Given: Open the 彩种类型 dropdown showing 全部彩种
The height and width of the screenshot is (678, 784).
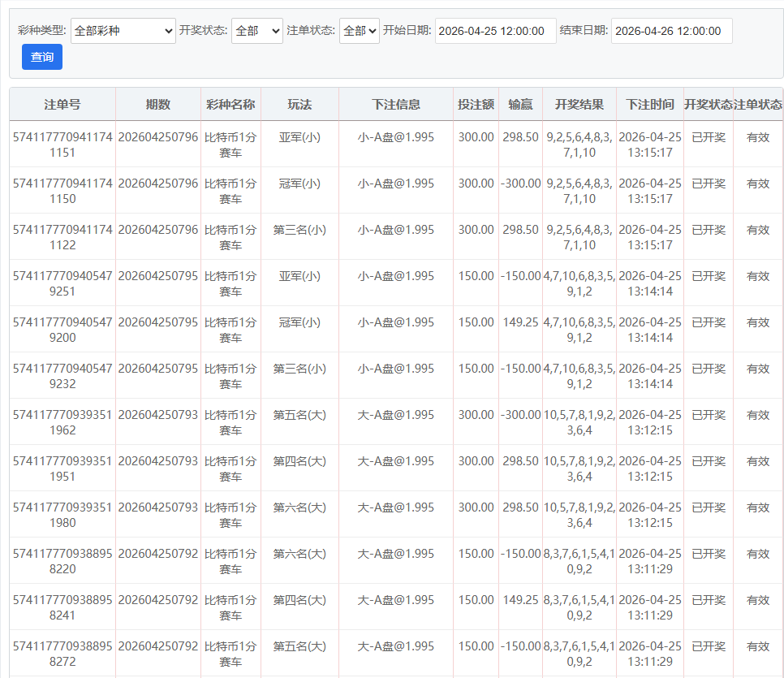Looking at the screenshot, I should click(123, 31).
